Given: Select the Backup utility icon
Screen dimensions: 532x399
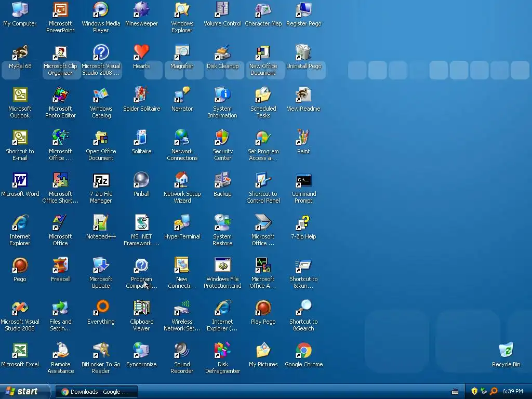Looking at the screenshot, I should [x=222, y=180].
